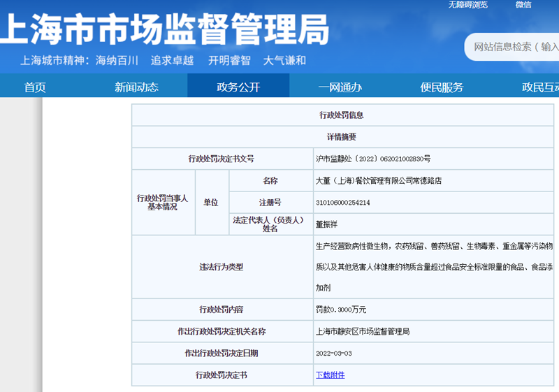
Task: Click the 作出行政处罚决定日期 label
Action: coord(222,354)
